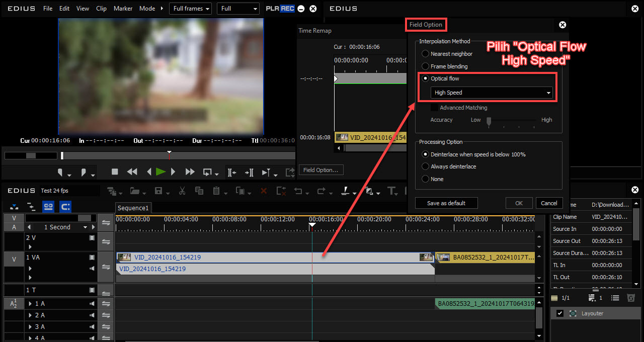Click the save project floppy icon

158,191
